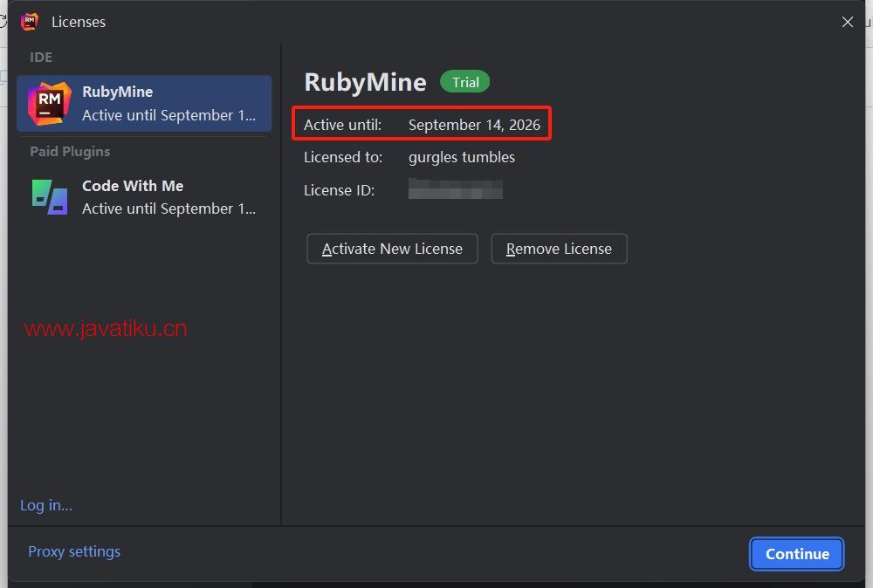Screen dimensions: 873x588
Task: Click the RubyMine RM product icon
Action: click(50, 104)
